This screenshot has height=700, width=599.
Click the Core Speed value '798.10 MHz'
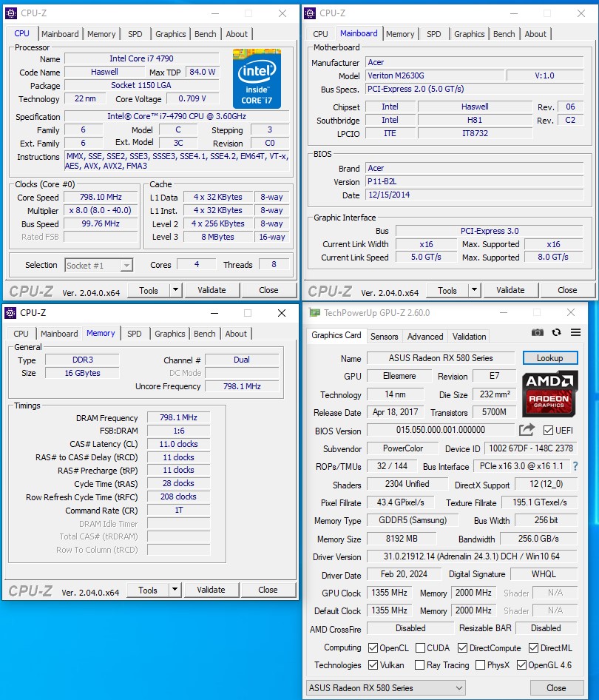coord(101,197)
